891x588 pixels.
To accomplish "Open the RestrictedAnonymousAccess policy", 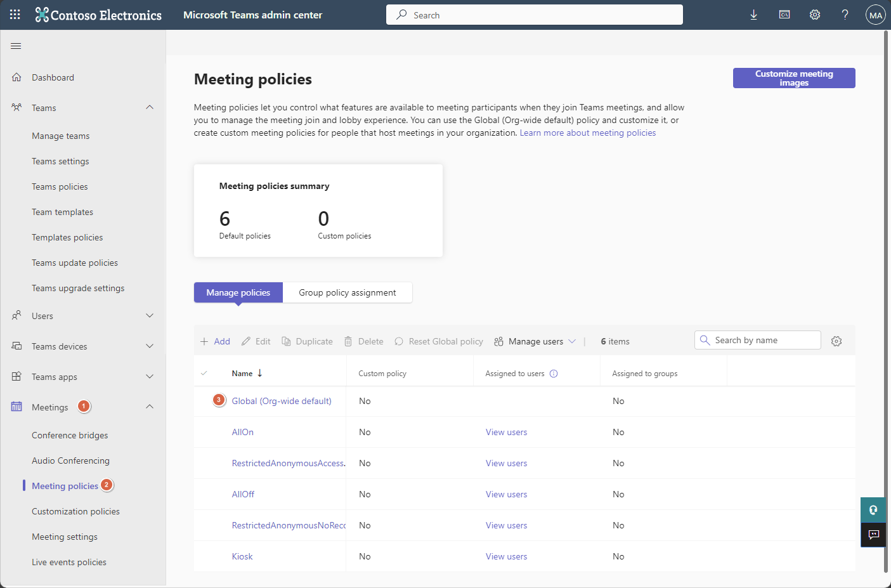I will (289, 463).
